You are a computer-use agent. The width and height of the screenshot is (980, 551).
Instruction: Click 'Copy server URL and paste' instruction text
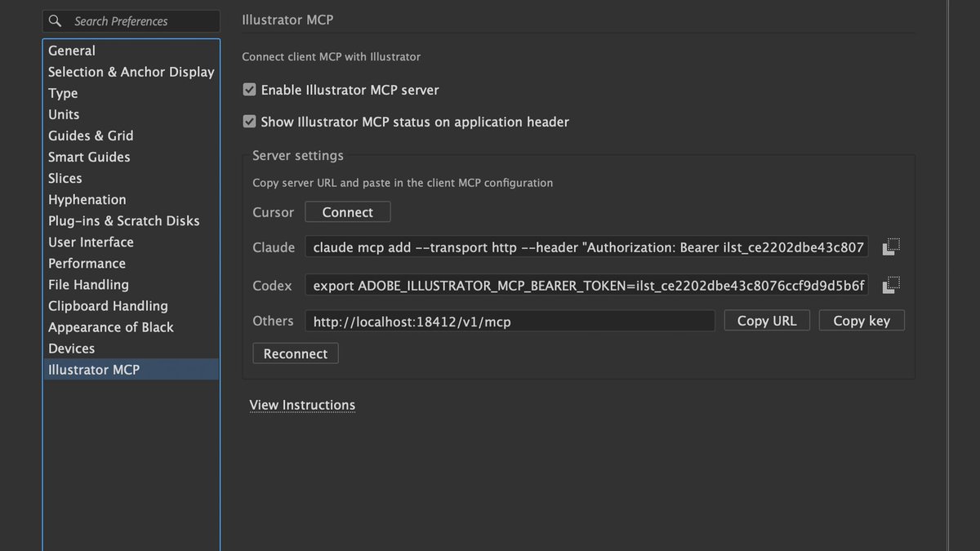coord(403,183)
